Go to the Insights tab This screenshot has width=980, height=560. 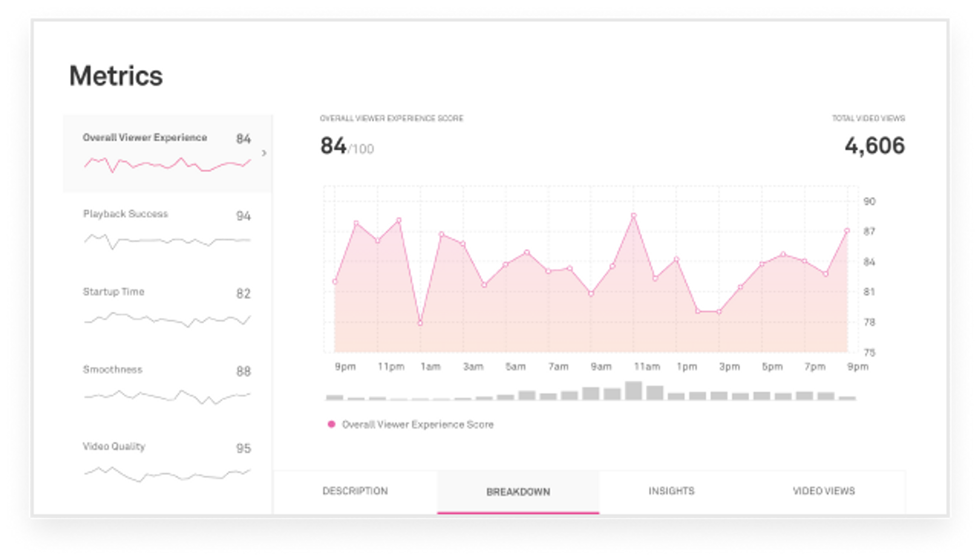tap(671, 491)
